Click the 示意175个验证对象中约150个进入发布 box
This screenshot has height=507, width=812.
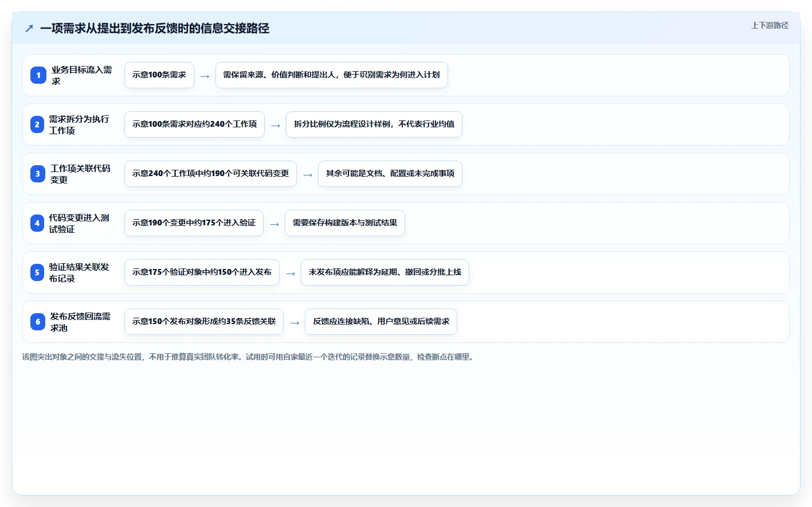(202, 272)
